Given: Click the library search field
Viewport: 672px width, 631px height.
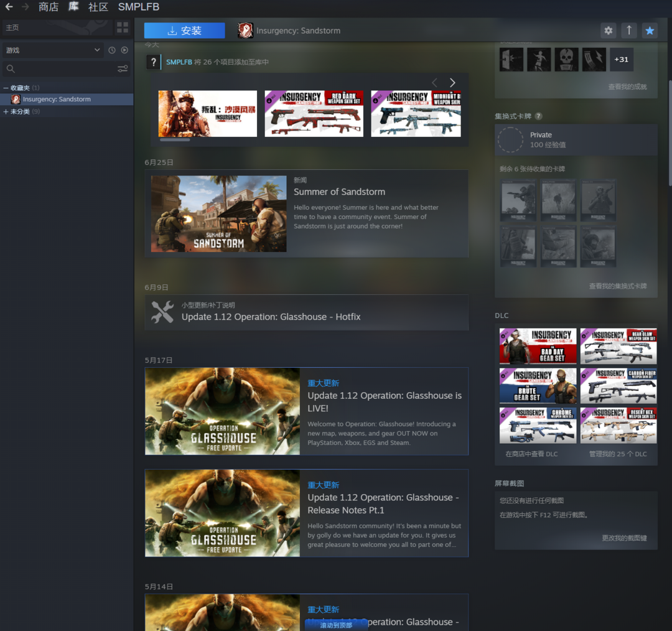Looking at the screenshot, I should [x=59, y=69].
